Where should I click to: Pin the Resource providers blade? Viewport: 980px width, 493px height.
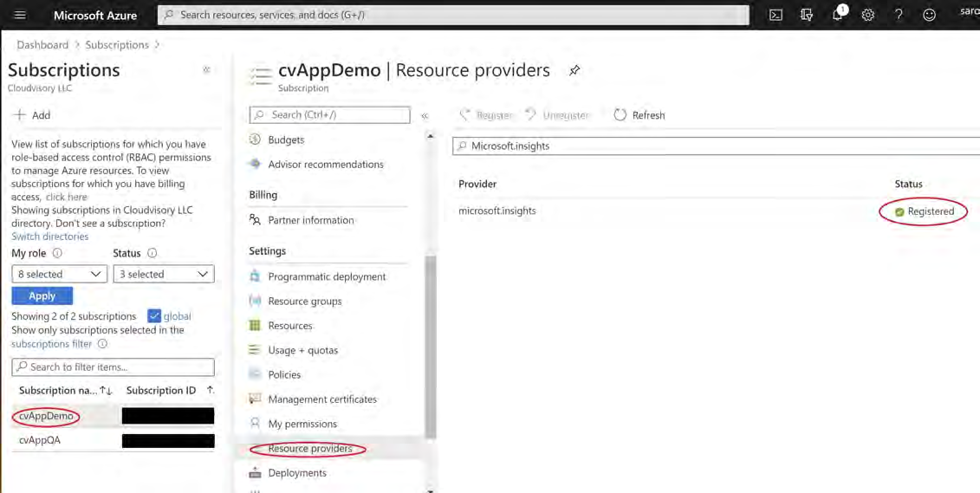574,70
